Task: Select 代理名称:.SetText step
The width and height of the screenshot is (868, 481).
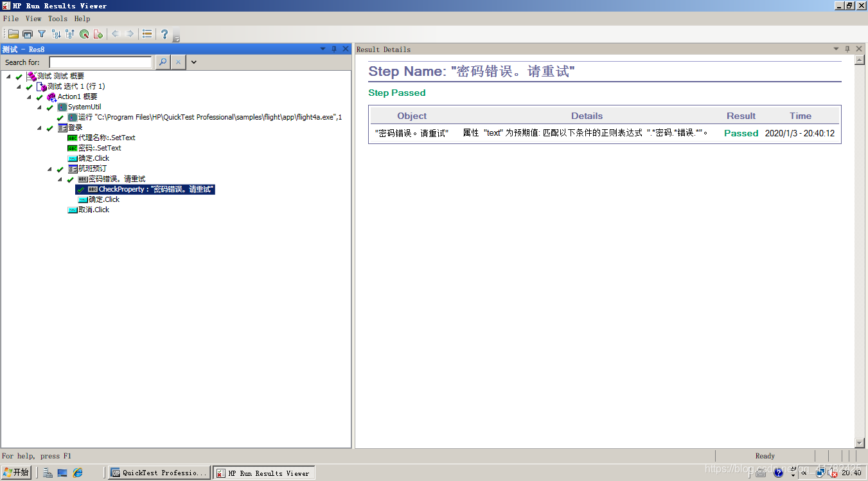Action: tap(107, 138)
